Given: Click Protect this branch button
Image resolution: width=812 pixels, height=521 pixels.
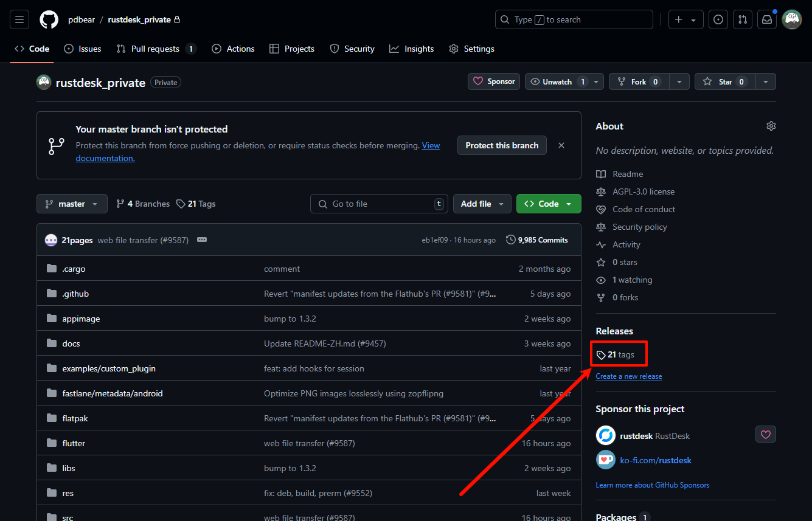Looking at the screenshot, I should tap(502, 145).
